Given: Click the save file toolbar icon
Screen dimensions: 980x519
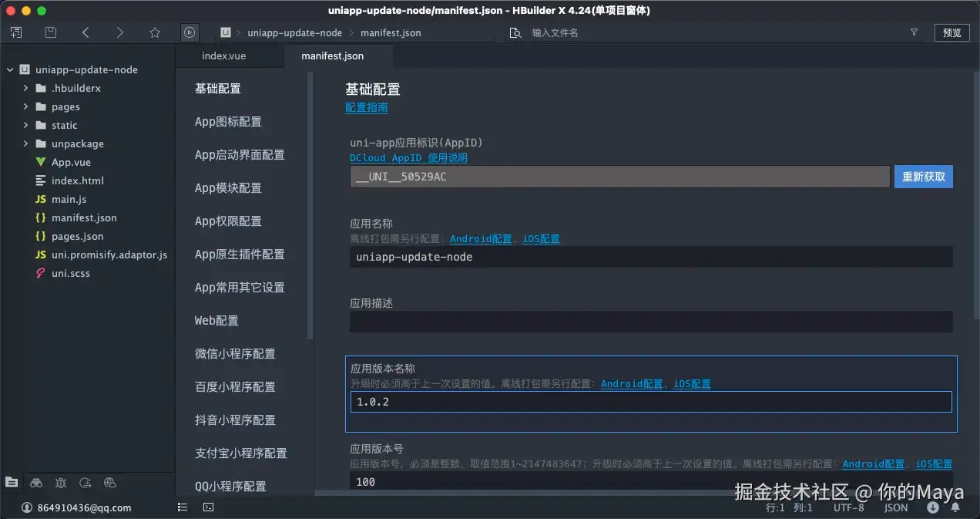Looking at the screenshot, I should point(51,32).
